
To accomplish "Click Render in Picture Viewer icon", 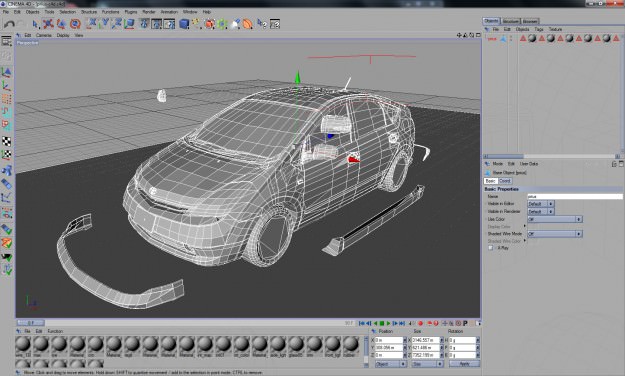I will click(x=156, y=24).
